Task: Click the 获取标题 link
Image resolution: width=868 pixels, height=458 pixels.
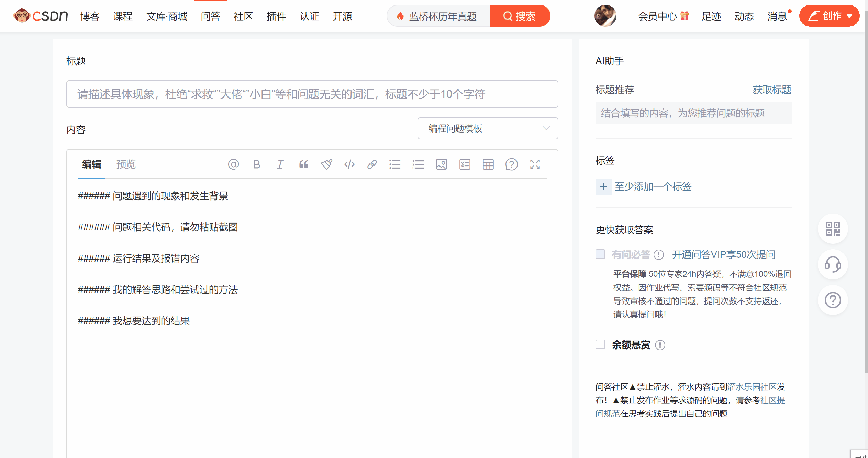Action: point(772,90)
